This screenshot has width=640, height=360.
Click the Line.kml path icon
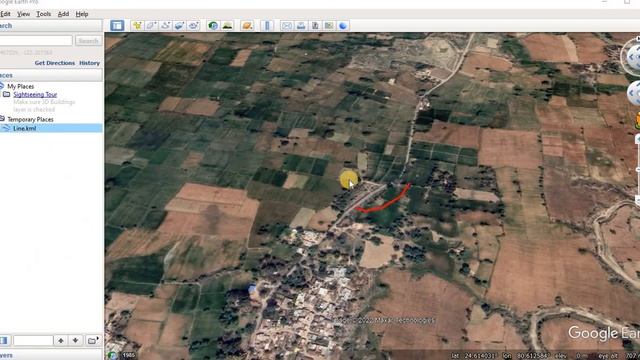(6, 128)
